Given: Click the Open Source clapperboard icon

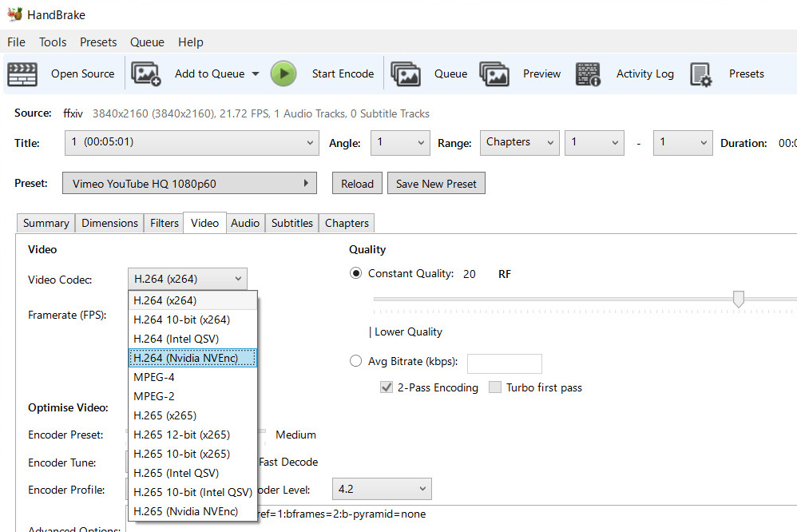Looking at the screenshot, I should pos(22,74).
